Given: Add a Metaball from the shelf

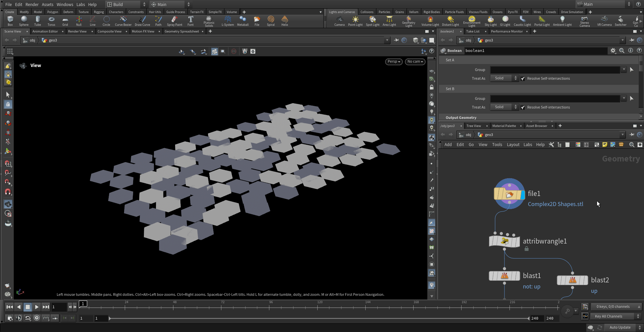Looking at the screenshot, I should point(243,21).
